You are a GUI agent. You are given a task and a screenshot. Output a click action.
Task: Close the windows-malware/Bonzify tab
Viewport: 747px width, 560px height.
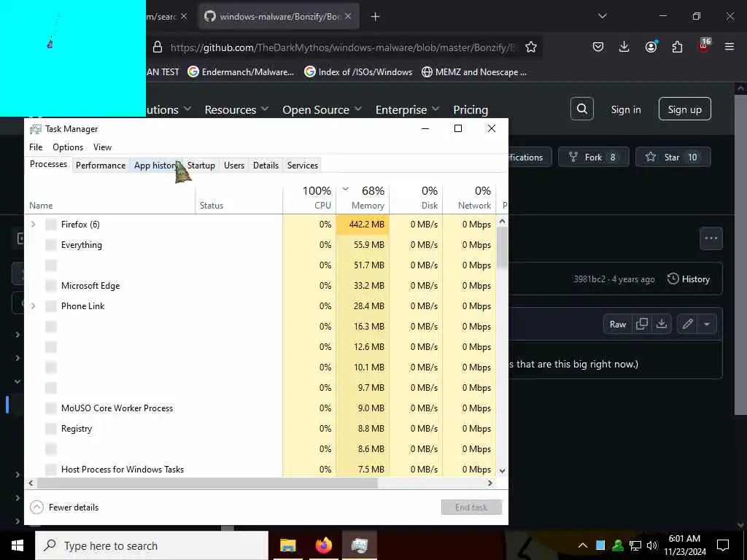(x=348, y=16)
